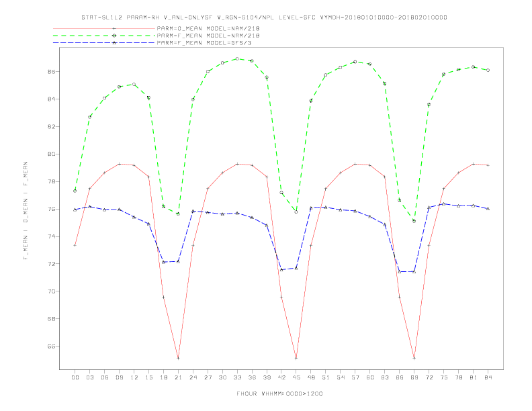
Task: Click x-axis tick label 72
Action: [x=429, y=377]
